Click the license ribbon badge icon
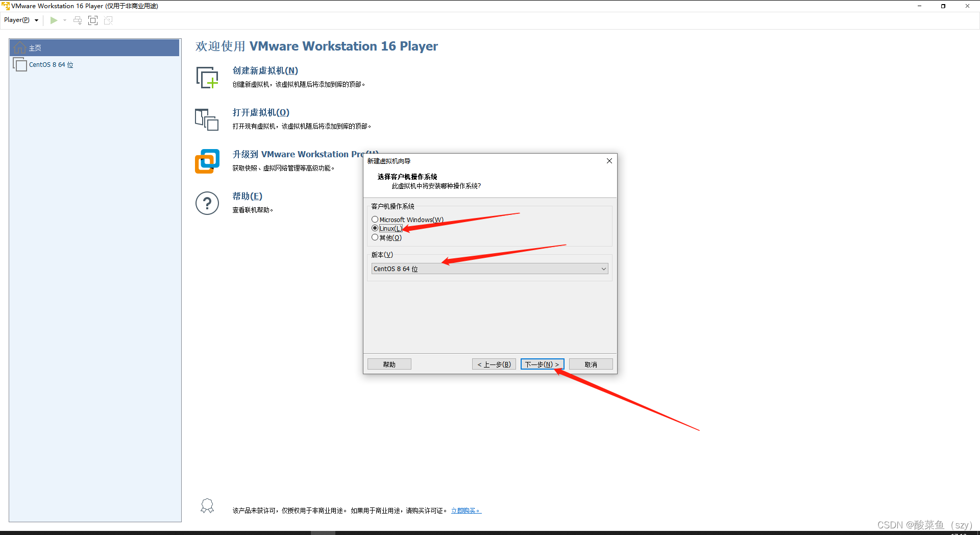 pos(207,506)
